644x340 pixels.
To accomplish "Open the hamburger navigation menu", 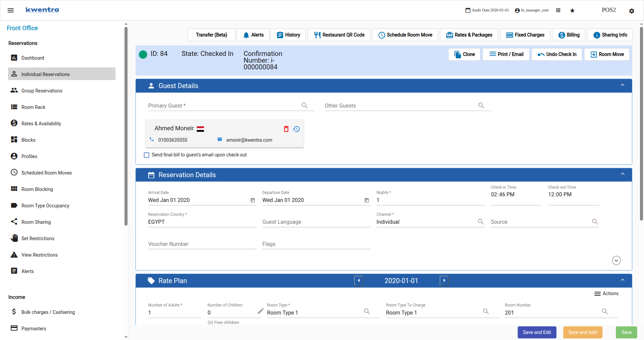I will click(11, 10).
